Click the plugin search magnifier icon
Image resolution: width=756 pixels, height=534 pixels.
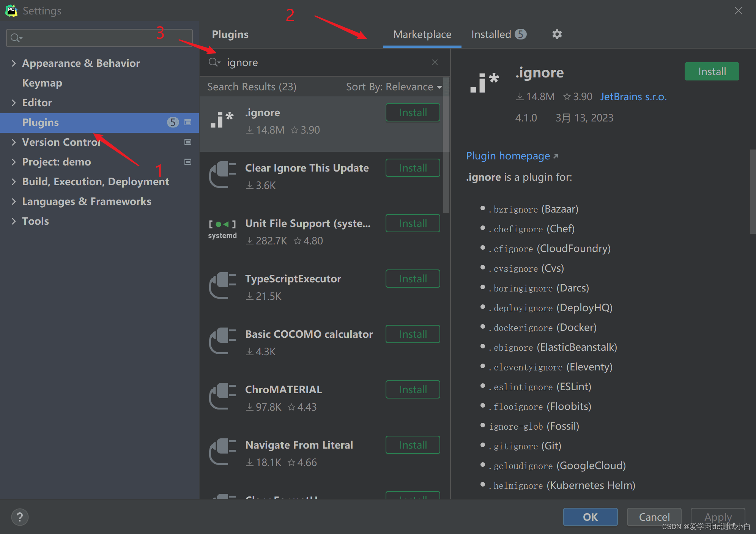point(214,62)
